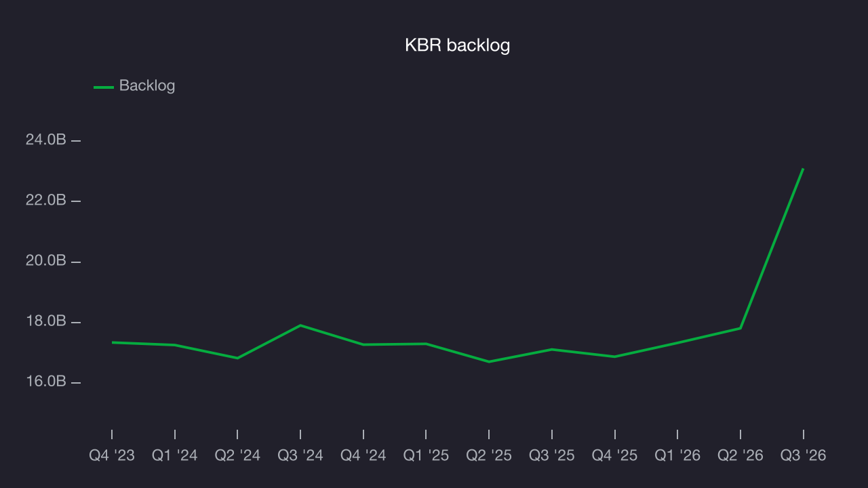Click the Q1 '26 quarter label
868x488 pixels.
coord(677,455)
